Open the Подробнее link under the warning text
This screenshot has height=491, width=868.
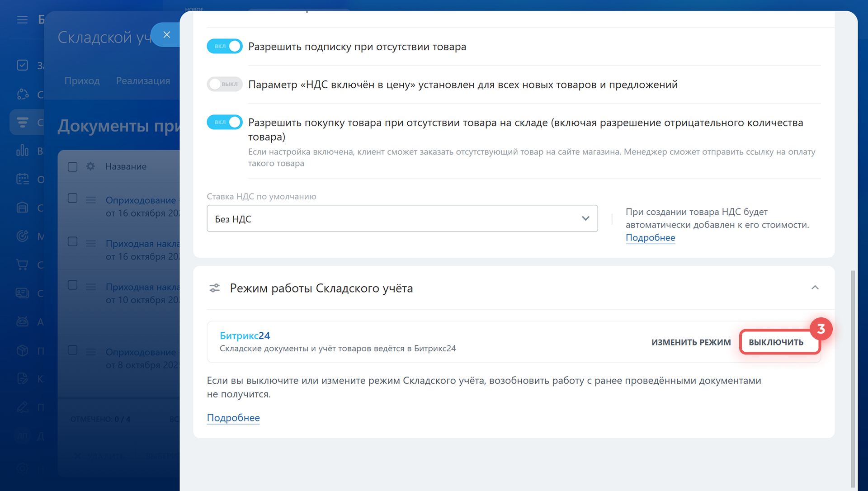[233, 418]
